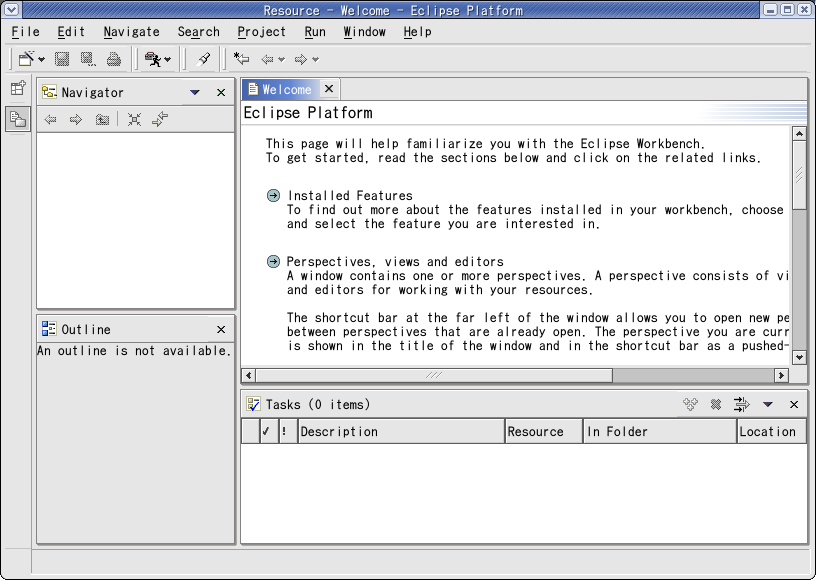Toggle Link with Editor in Navigator
Image resolution: width=816 pixels, height=580 pixels.
pos(160,119)
